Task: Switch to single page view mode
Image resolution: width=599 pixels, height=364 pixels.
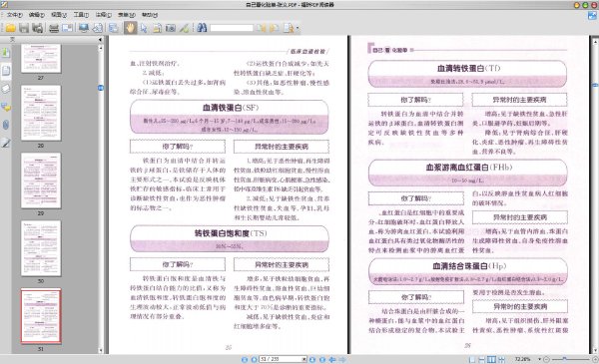Action: 472,359
